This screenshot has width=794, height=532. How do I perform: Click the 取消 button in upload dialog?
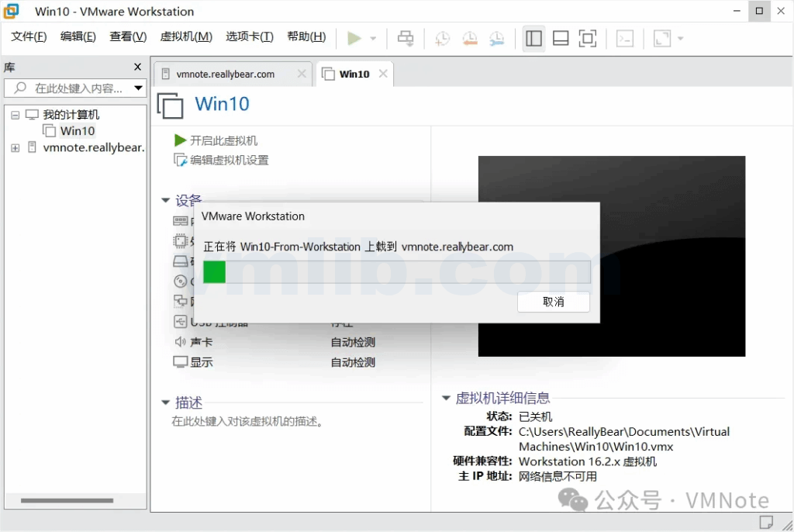pos(554,302)
